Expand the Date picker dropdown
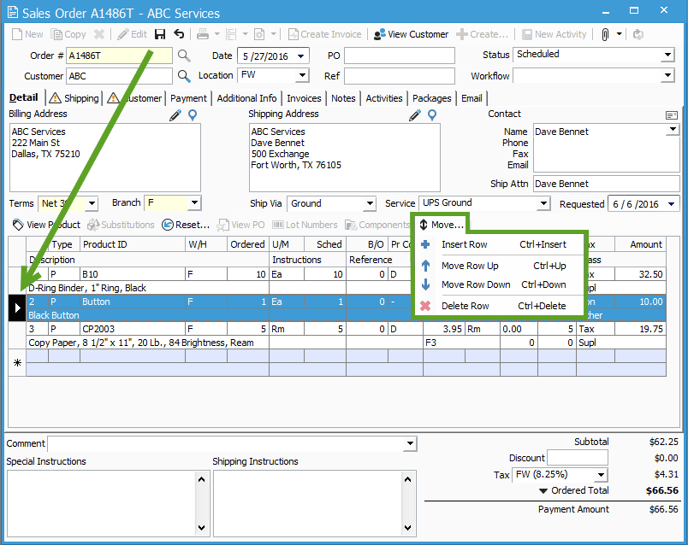The height and width of the screenshot is (545, 688). click(x=301, y=56)
